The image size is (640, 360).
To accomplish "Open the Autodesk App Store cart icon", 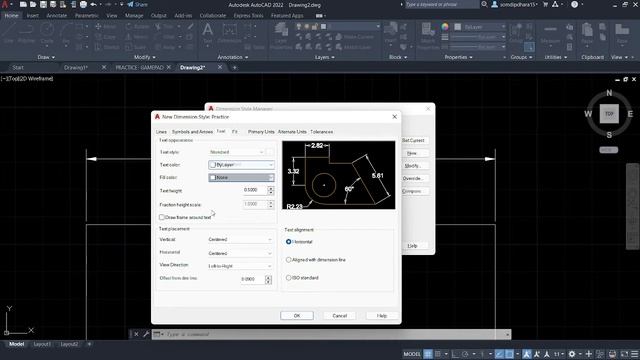I will [x=545, y=4].
